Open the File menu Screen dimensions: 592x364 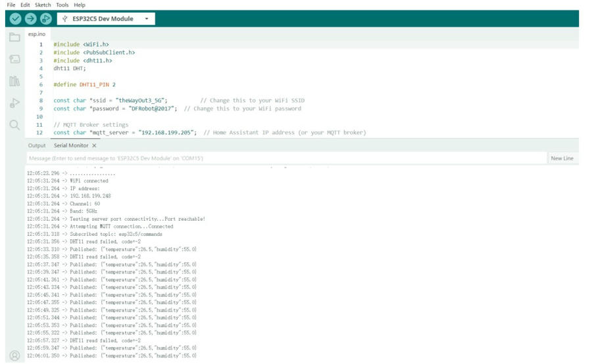coord(11,5)
